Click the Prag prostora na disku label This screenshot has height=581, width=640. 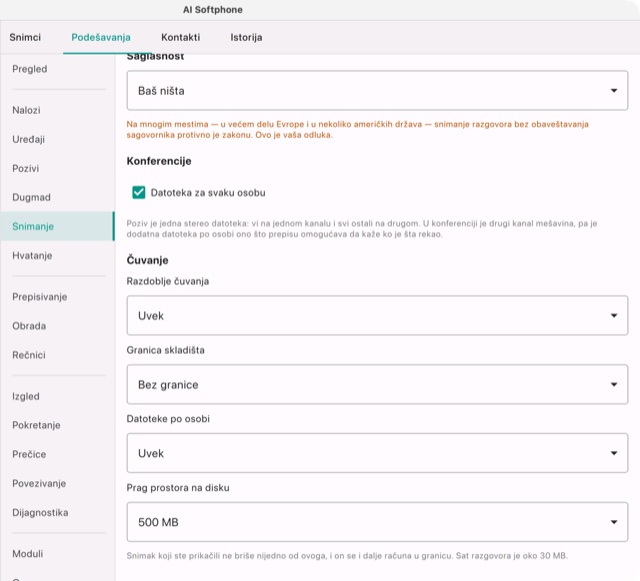click(x=178, y=488)
